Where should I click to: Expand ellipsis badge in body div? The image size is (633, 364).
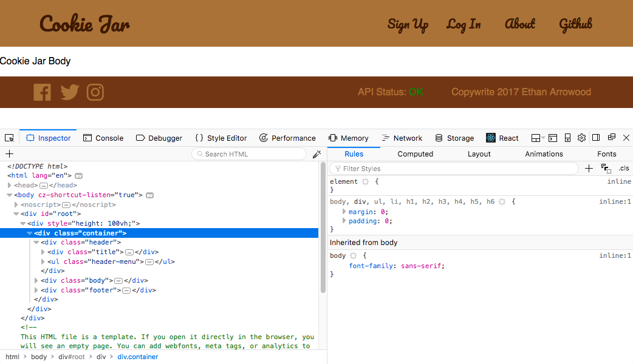click(x=118, y=280)
